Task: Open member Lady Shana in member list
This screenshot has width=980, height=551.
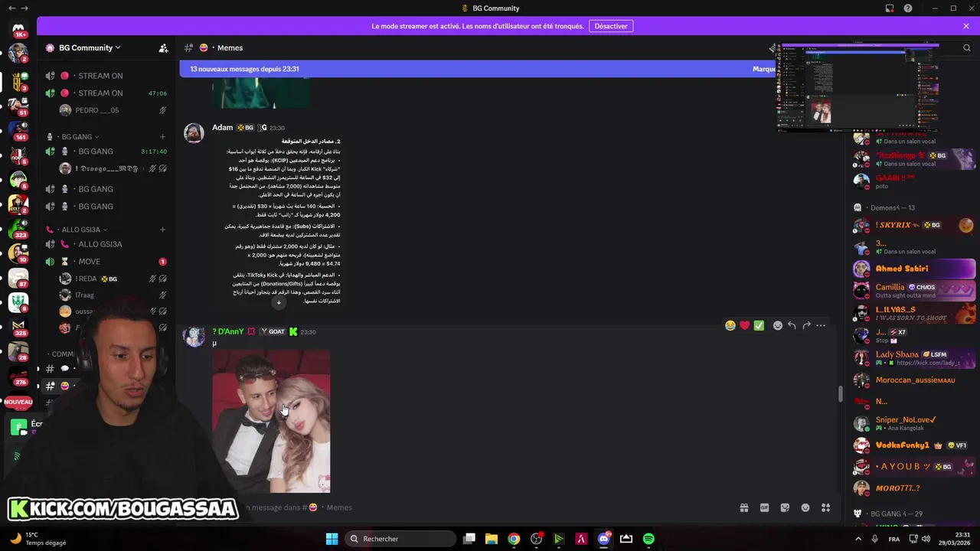Action: (x=914, y=357)
